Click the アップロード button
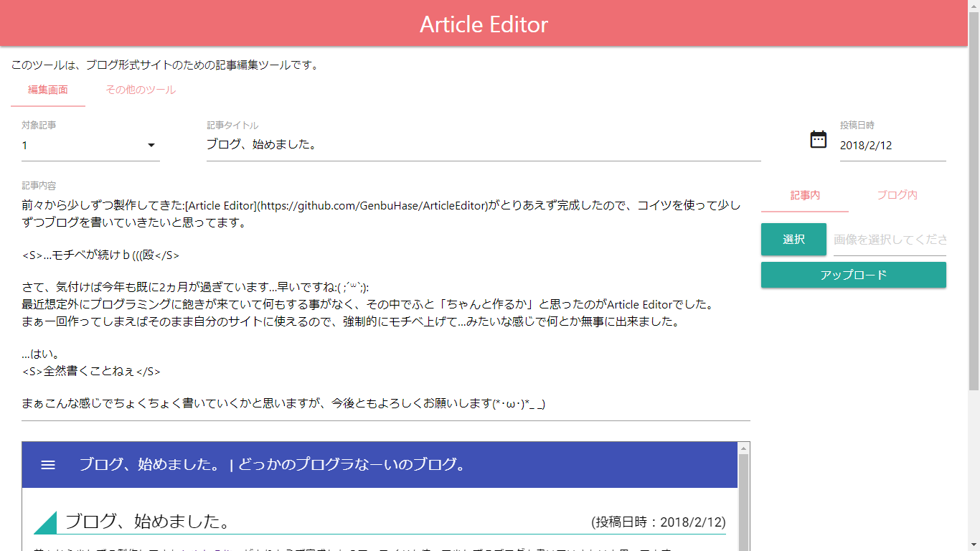Viewport: 980px width, 551px height. [x=854, y=275]
